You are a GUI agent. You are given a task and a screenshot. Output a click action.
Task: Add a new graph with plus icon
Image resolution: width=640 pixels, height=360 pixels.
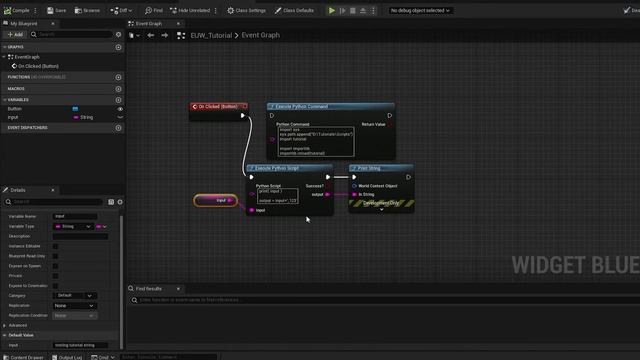pos(118,47)
